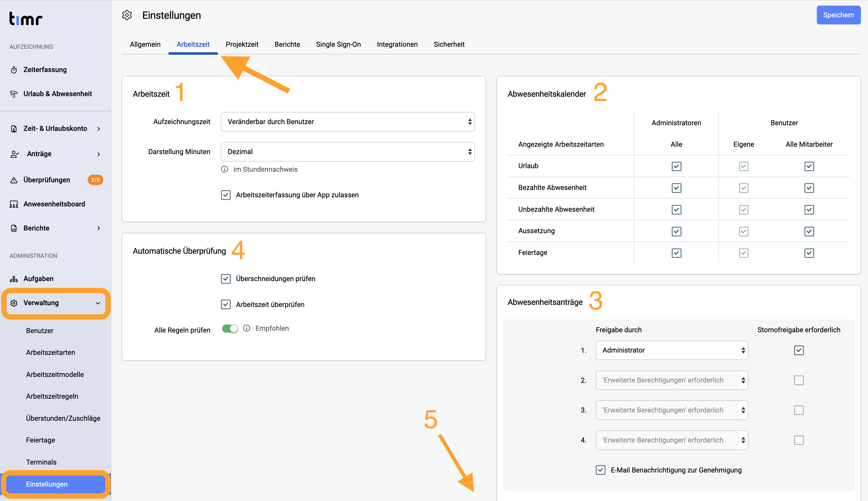Uncheck Feiertage for Administratoren Alle
This screenshot has height=501, width=868.
(676, 253)
